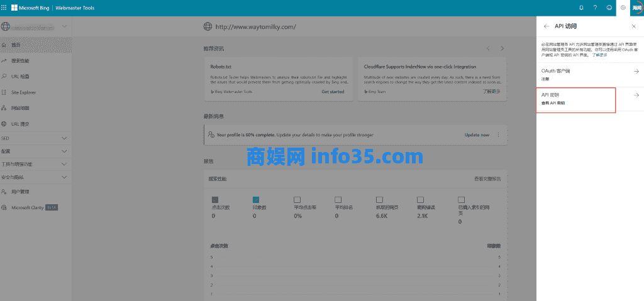The image size is (644, 301).
Task: Expand the 工具与增强功能 section
Action: tap(65, 164)
